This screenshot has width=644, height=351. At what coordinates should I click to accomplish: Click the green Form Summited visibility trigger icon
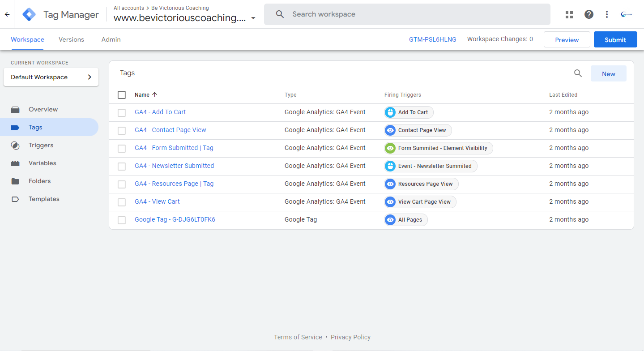pos(390,148)
